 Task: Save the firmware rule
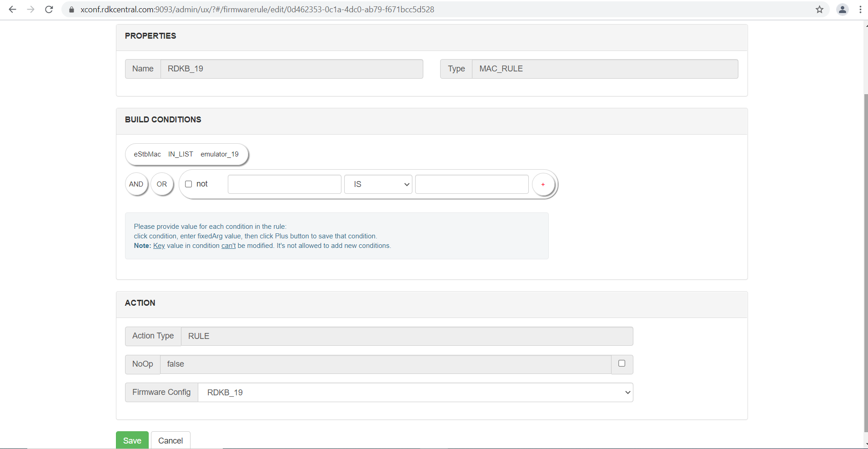tap(132, 440)
